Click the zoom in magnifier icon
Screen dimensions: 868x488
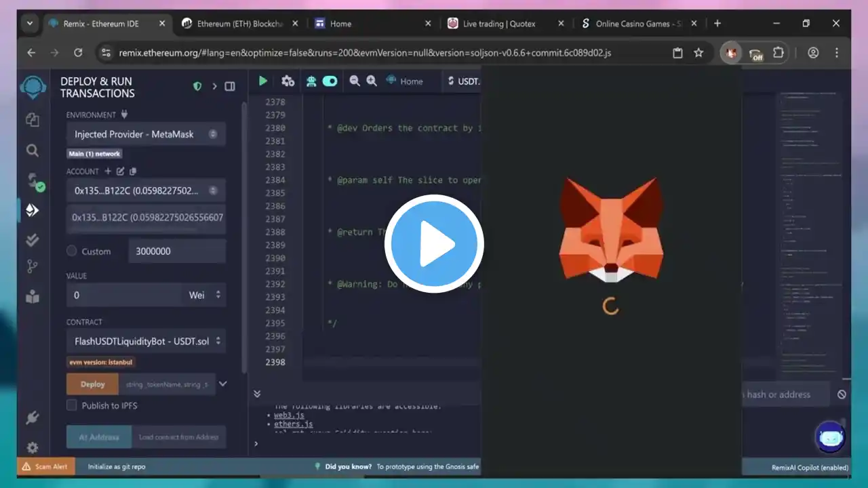point(372,81)
